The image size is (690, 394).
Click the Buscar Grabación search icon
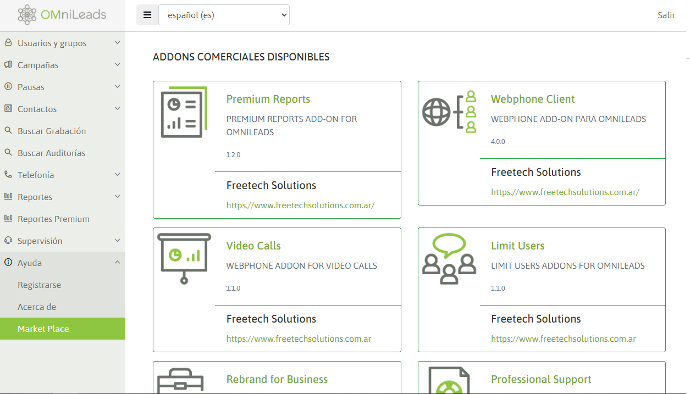point(8,130)
